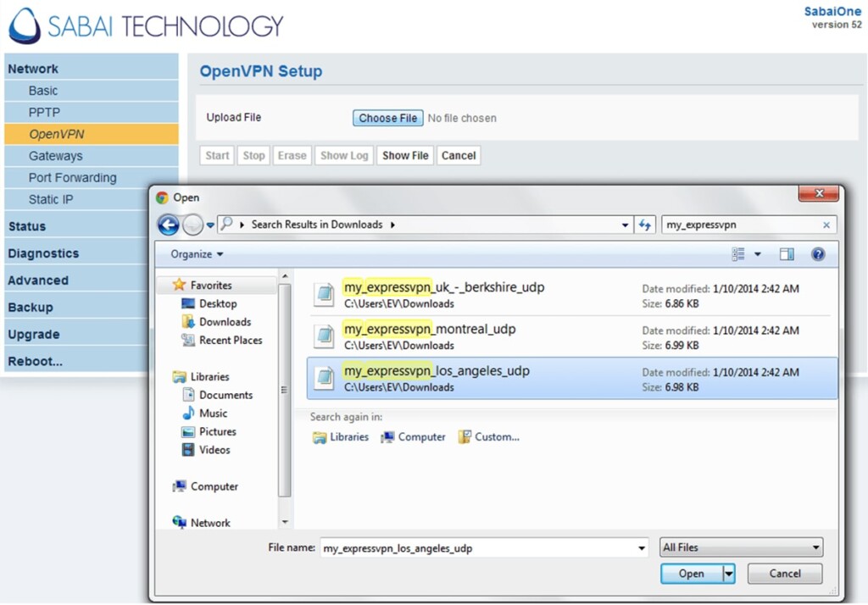This screenshot has width=868, height=605.
Task: Close the Open dialog with X
Action: 820,193
